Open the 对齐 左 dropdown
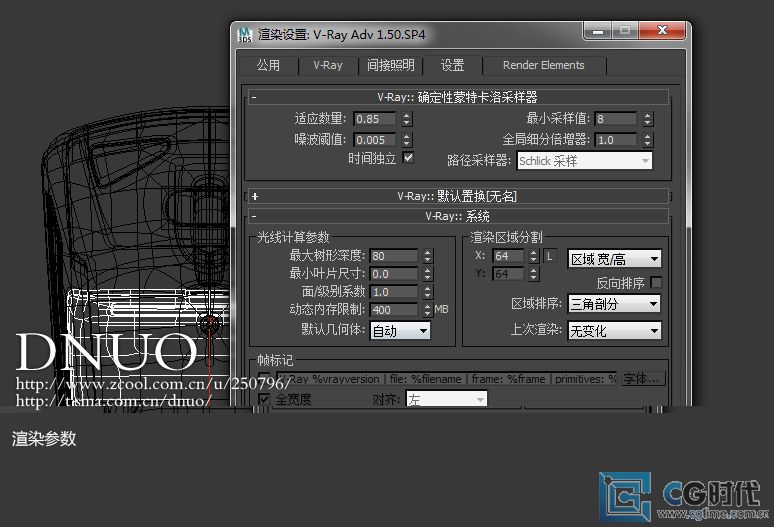 tap(446, 399)
